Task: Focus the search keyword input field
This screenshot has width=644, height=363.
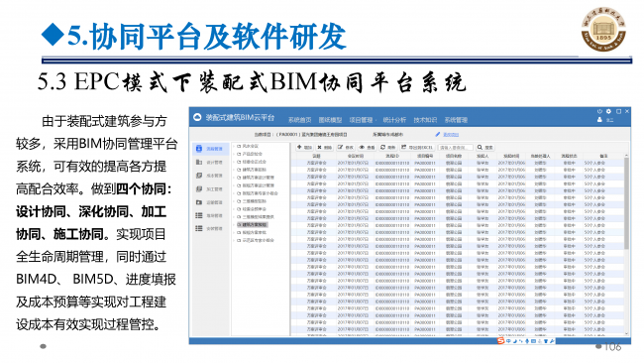Action: click(x=456, y=147)
